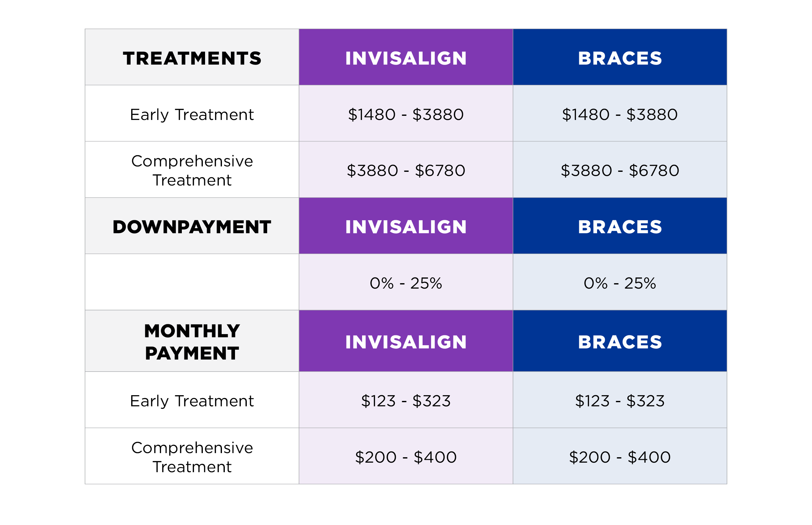Click Braces downpayment 0% - 25% cell
812x525 pixels.
tap(620, 282)
